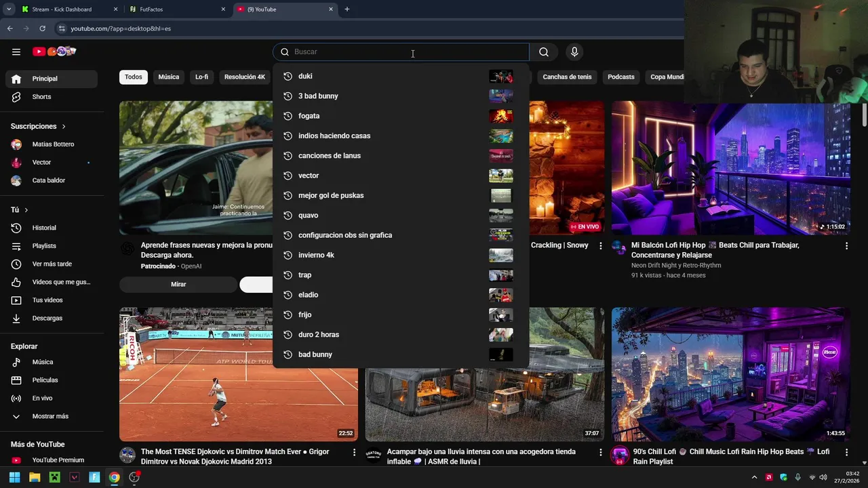Open Djokovic vs Dimitrov video title

[235, 457]
